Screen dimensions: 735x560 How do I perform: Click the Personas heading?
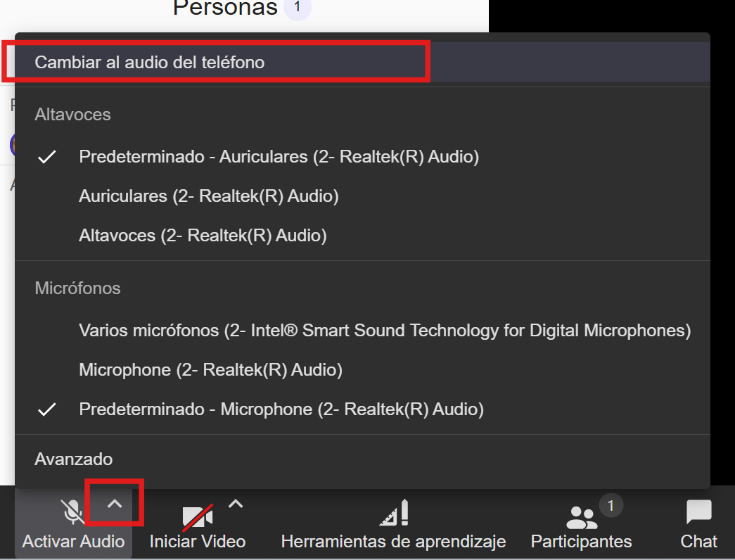click(x=226, y=7)
